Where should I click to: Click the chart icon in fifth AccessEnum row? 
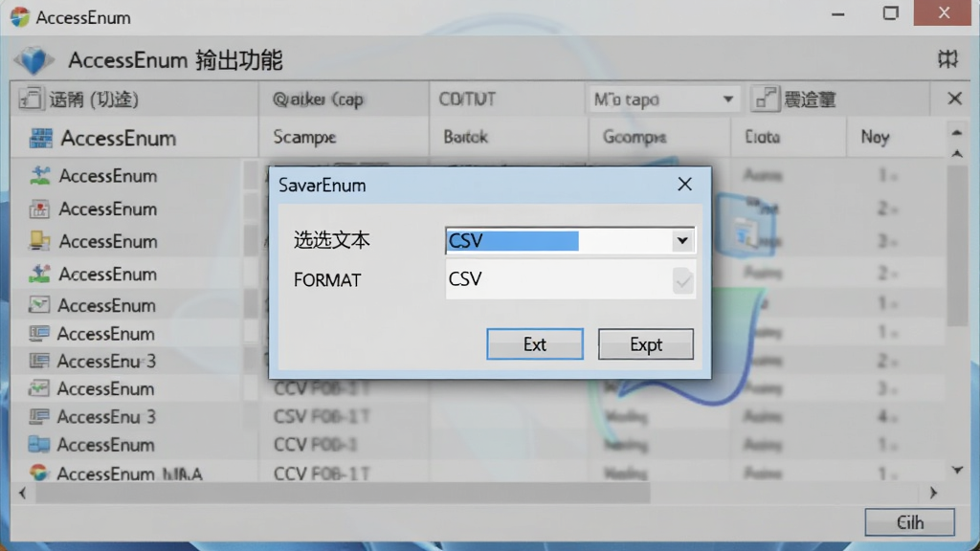tap(38, 305)
